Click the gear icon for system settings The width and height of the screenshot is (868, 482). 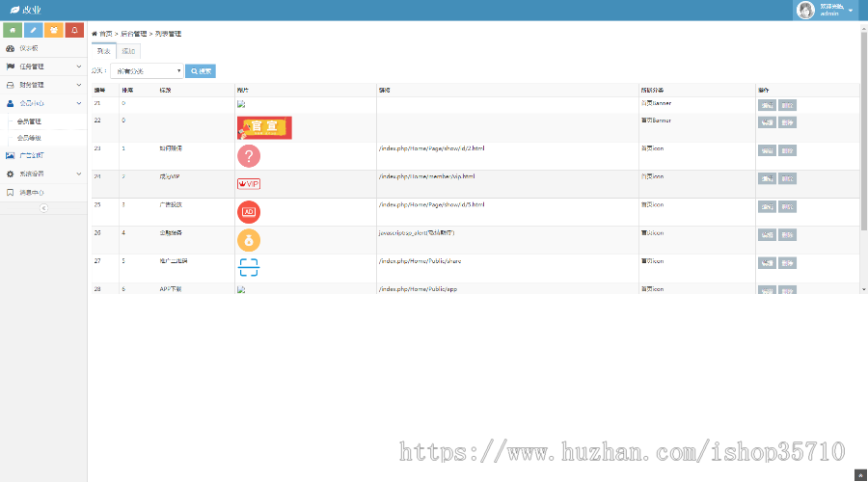(x=10, y=174)
